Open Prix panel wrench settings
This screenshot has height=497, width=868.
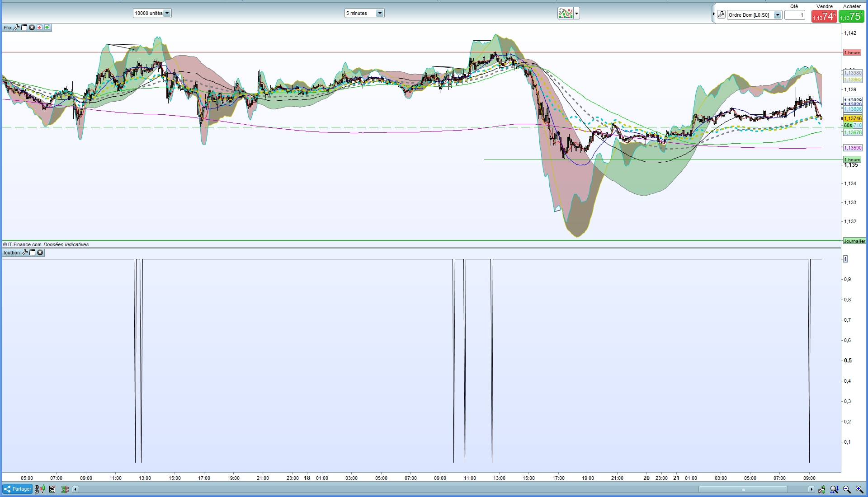click(17, 28)
